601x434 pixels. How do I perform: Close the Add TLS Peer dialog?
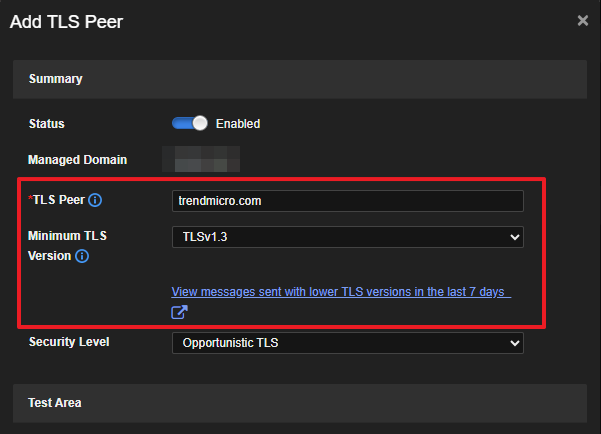(583, 20)
